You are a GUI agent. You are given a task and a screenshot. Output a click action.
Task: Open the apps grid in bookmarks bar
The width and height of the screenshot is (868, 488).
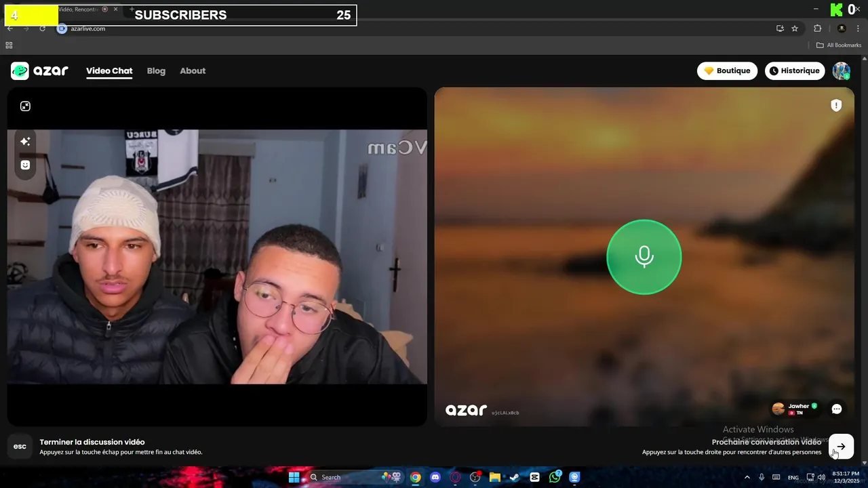tap(9, 45)
